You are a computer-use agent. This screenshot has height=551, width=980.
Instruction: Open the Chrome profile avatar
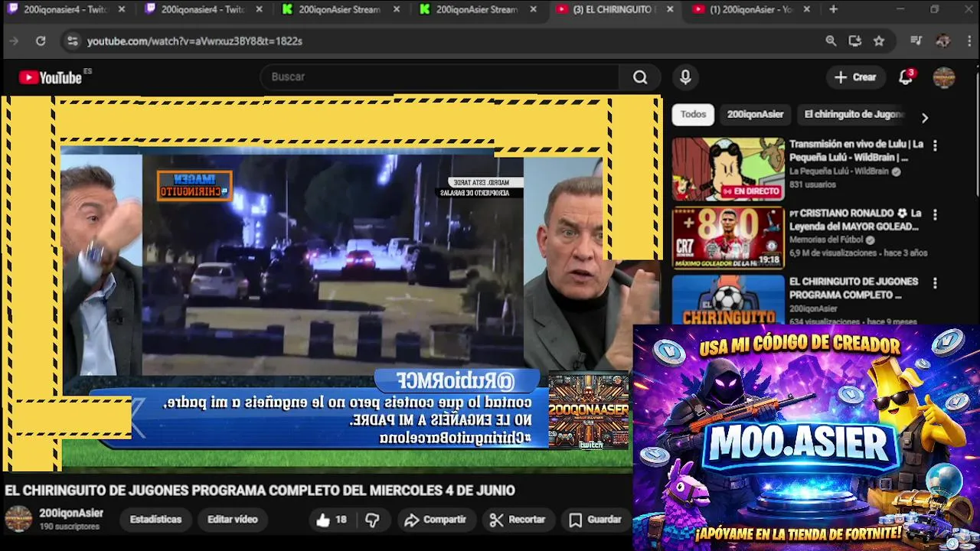943,41
